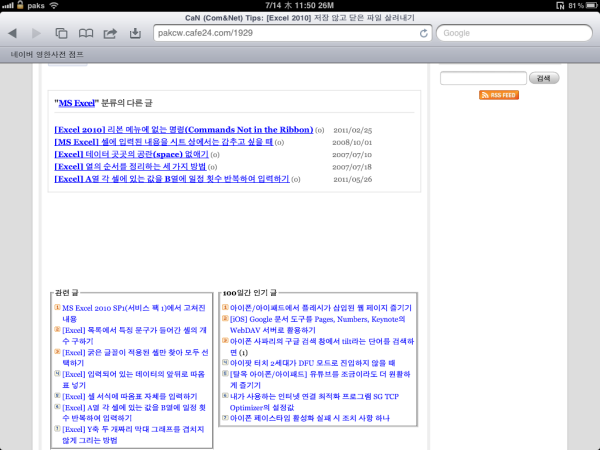Click the date 2007/07/10
This screenshot has width=600, height=450.
point(352,155)
